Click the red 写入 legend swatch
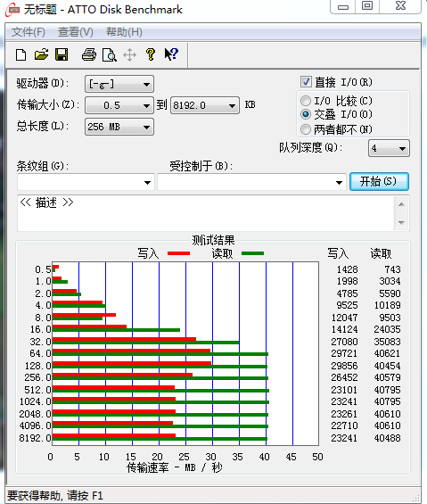Viewport: 427px width, 504px height. point(178,253)
